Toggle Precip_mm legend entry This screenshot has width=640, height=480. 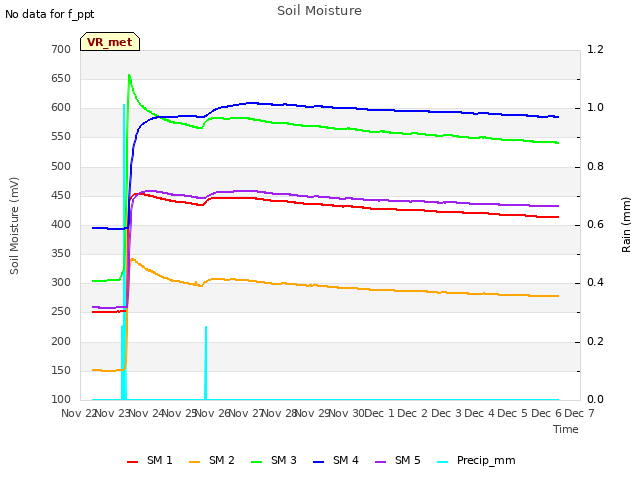point(476,460)
